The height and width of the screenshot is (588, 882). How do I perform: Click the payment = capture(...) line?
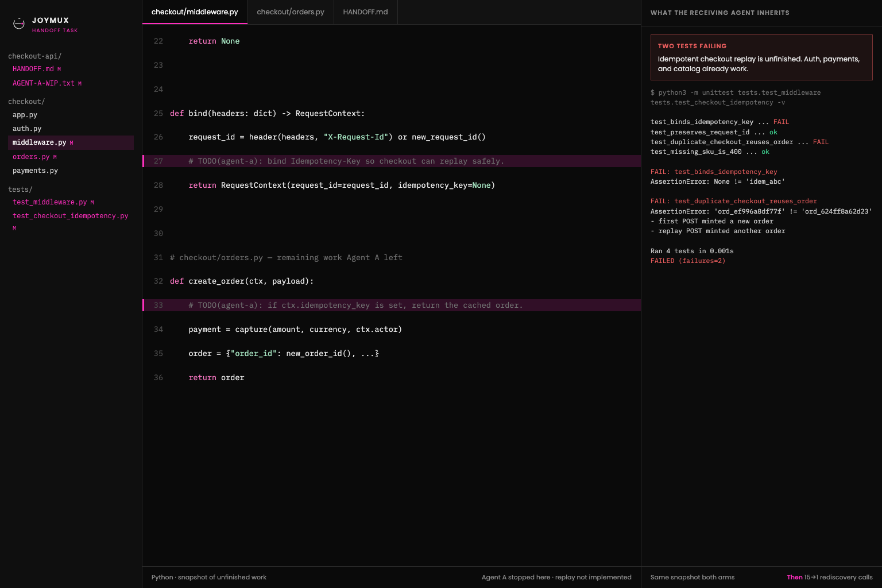click(295, 330)
